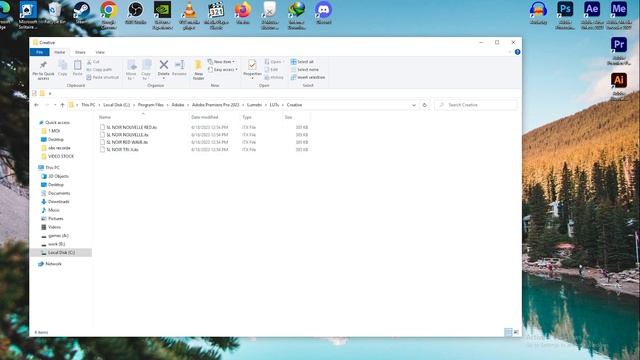
Task: Click Adobe Premiere Pro 2023 breadcrumb
Action: 216,105
